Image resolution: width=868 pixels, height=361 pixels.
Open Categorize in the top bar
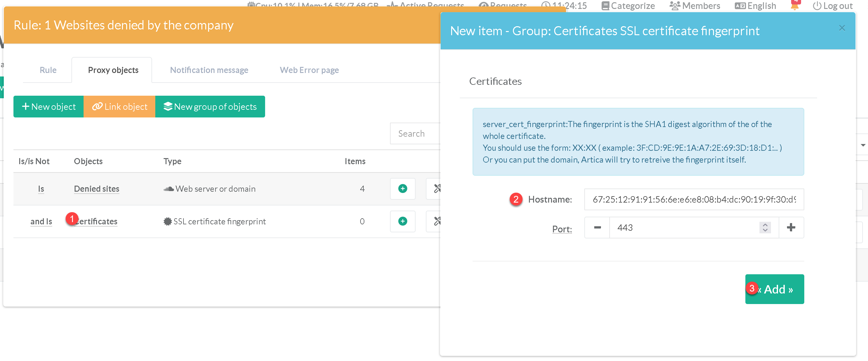(x=628, y=6)
